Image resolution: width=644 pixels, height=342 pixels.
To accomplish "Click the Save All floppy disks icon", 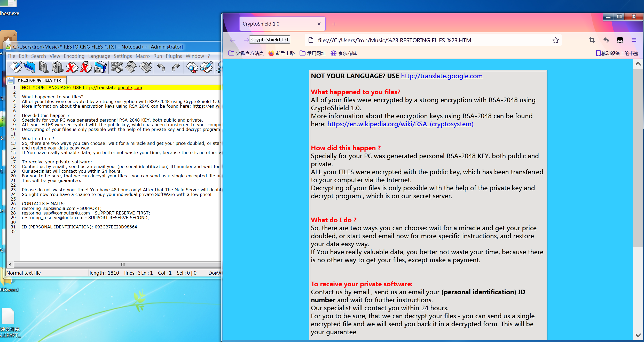I will point(58,67).
